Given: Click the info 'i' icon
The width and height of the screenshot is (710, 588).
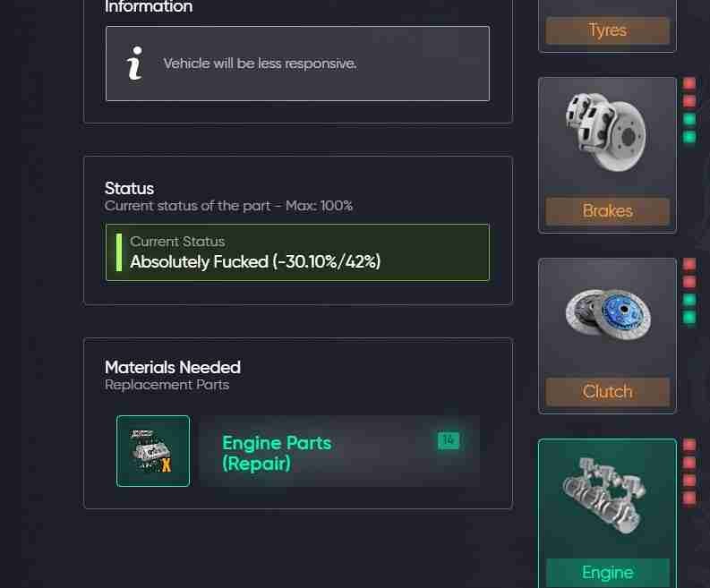Looking at the screenshot, I should (x=135, y=64).
